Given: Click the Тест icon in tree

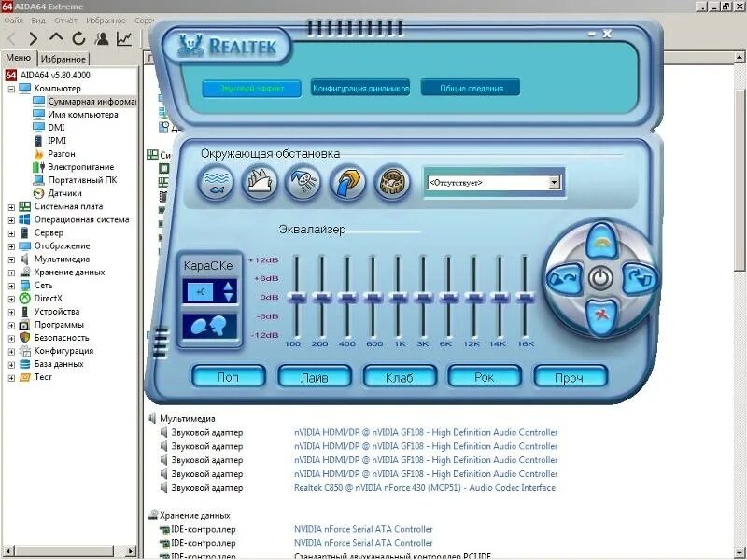Looking at the screenshot, I should 25,377.
